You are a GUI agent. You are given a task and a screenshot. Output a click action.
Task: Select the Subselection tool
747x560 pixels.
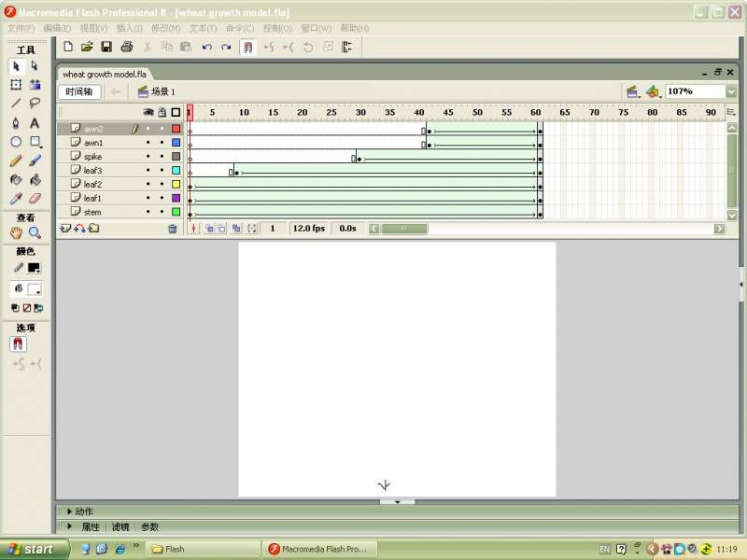pyautogui.click(x=35, y=66)
